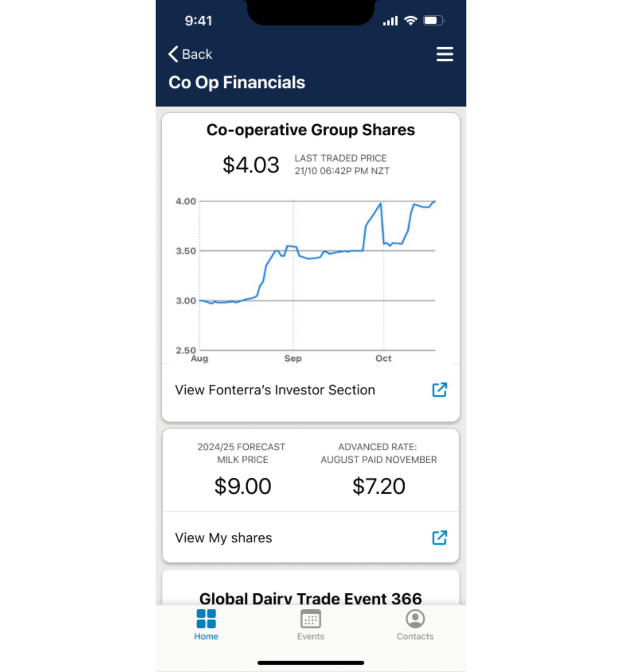Screen dimensions: 622x672
Task: Open the View My shares link
Action: 223,538
